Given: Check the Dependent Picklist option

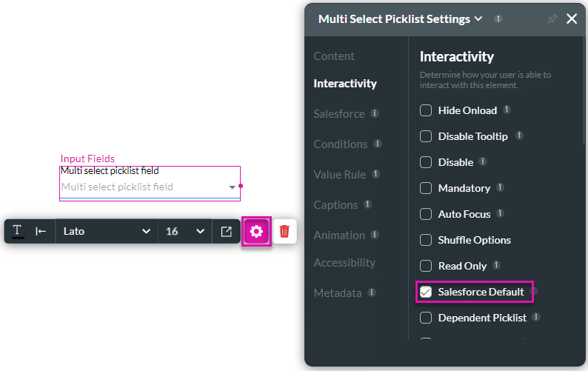Looking at the screenshot, I should tap(426, 318).
